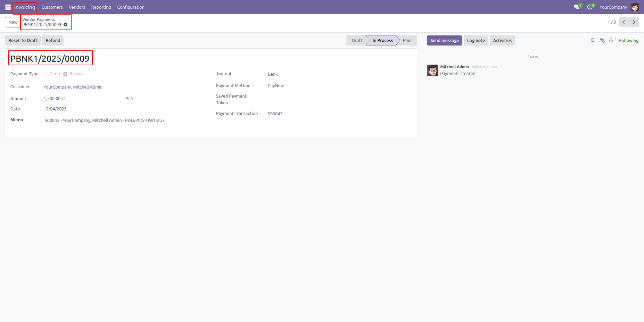Screen dimensions: 644x322
Task: Open the Activities button in chatter
Action: (502, 41)
